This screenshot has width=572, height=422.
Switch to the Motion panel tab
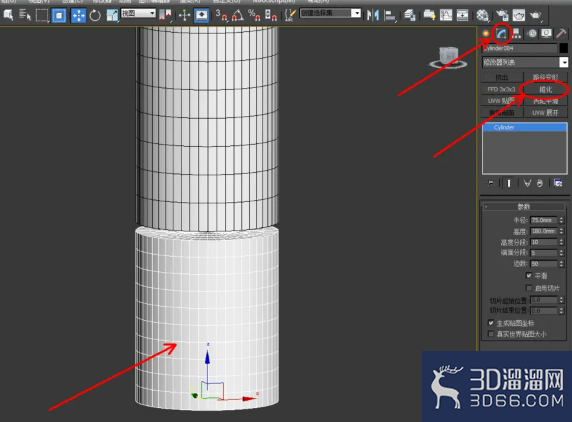[532, 34]
